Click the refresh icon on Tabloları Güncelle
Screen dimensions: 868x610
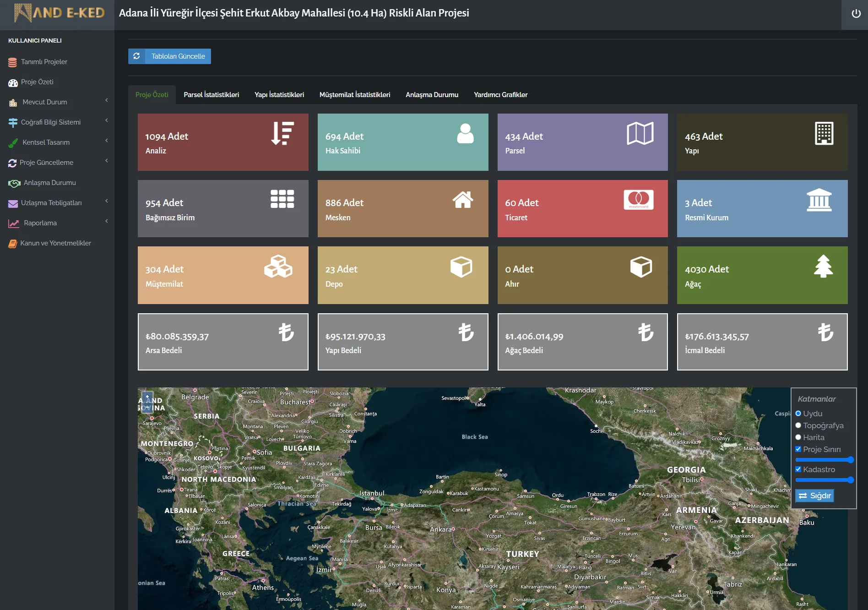136,56
